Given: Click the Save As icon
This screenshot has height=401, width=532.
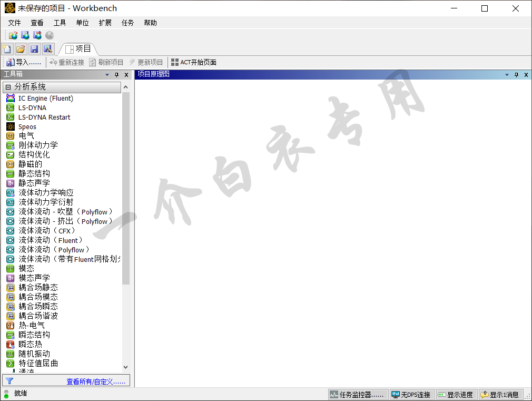Looking at the screenshot, I should click(x=48, y=49).
